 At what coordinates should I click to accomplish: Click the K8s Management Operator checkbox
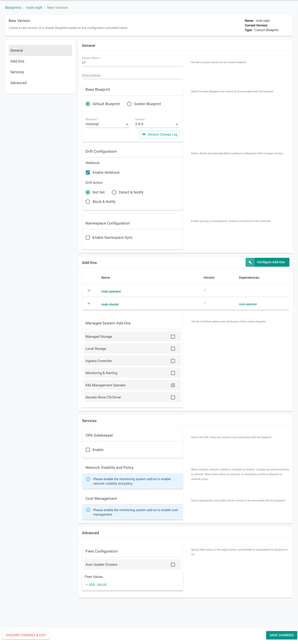pos(173,385)
